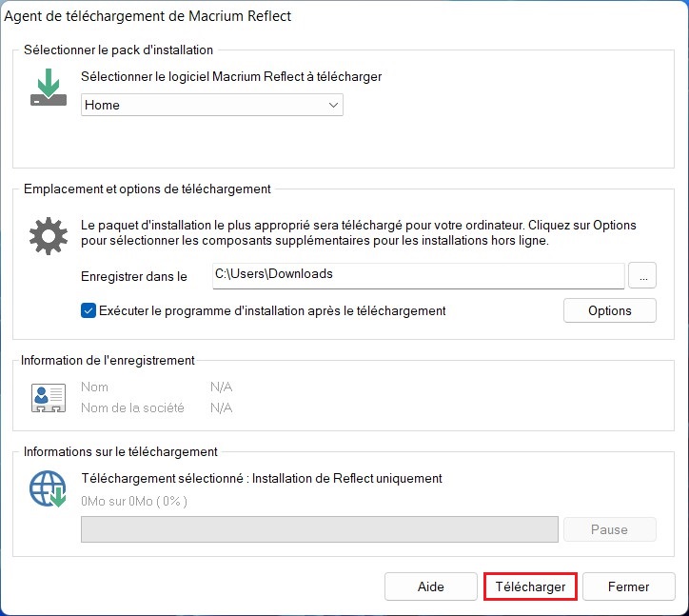Click the 'Emplacement et options de téléchargement' heading

pos(148,189)
